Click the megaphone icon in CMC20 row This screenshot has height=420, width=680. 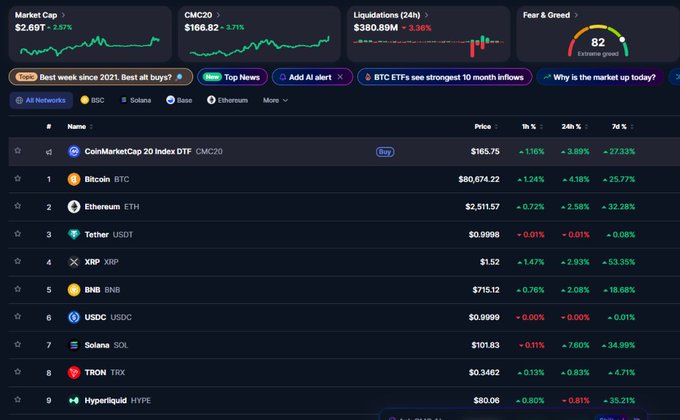point(49,152)
